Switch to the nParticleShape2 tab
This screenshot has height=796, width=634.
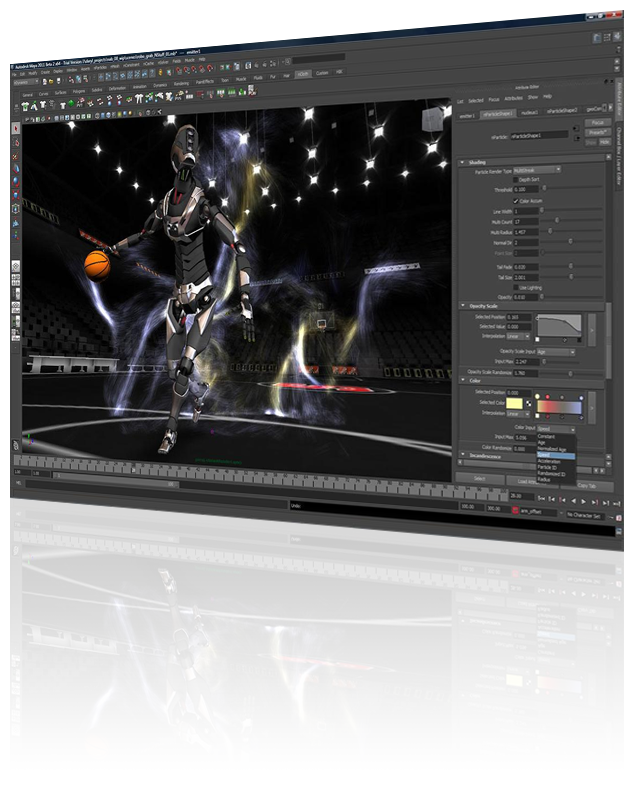562,111
